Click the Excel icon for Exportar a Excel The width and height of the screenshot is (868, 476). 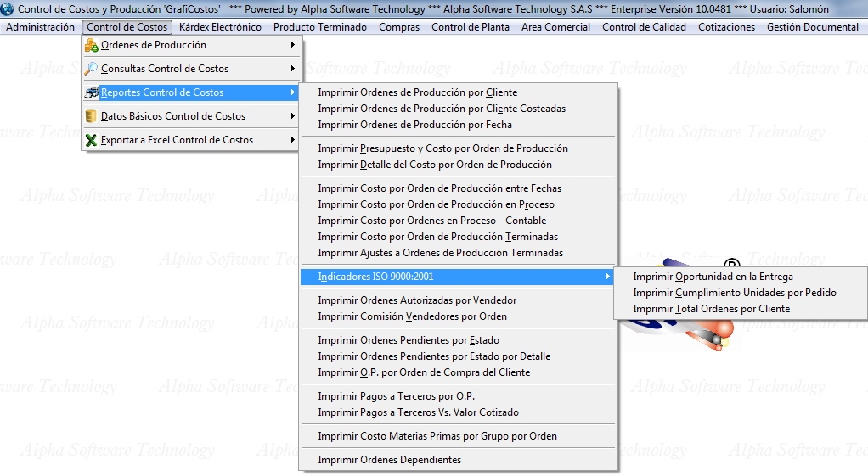[92, 140]
